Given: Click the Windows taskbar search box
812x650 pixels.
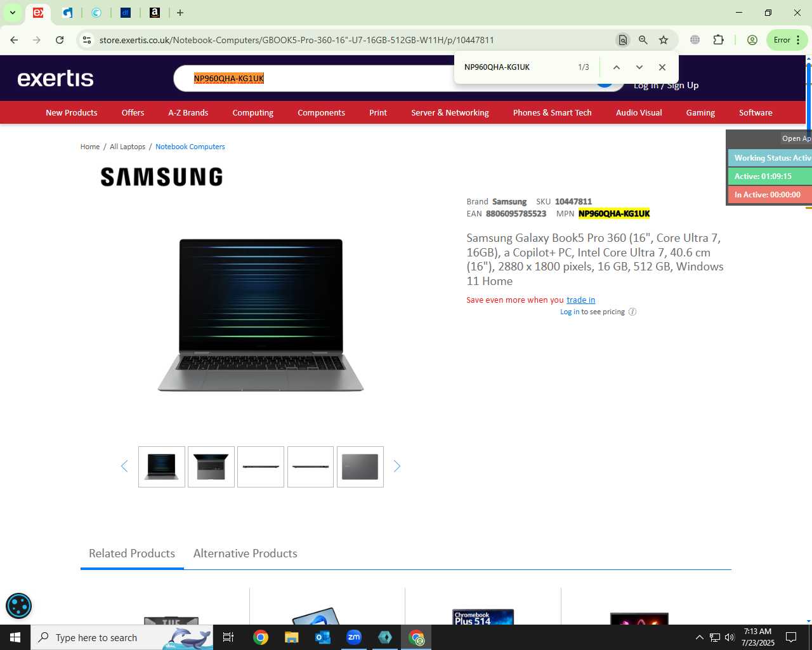Looking at the screenshot, I should click(122, 637).
